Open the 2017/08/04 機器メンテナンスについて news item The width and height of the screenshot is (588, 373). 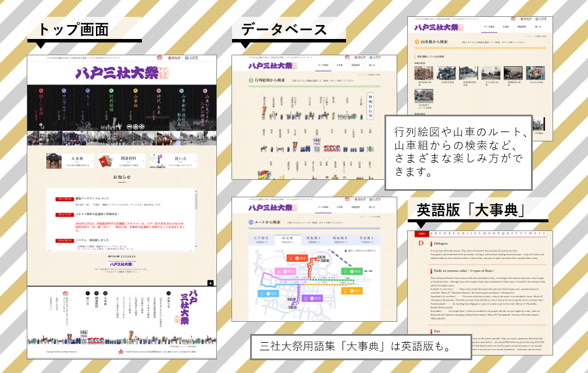92,198
